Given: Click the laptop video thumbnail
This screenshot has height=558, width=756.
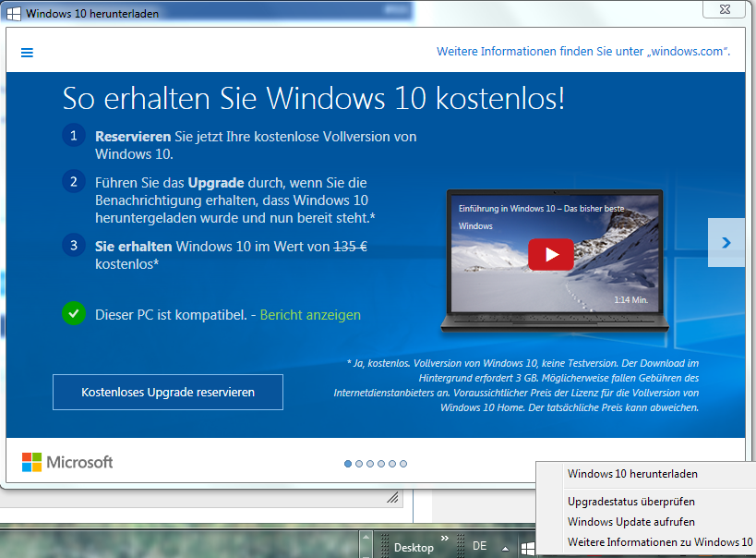Looking at the screenshot, I should [555, 261].
